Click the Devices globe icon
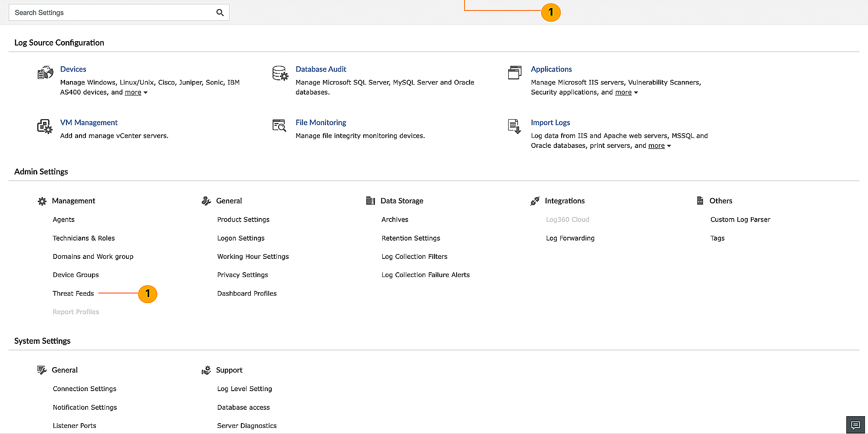Image resolution: width=868 pixels, height=434 pixels. [45, 73]
